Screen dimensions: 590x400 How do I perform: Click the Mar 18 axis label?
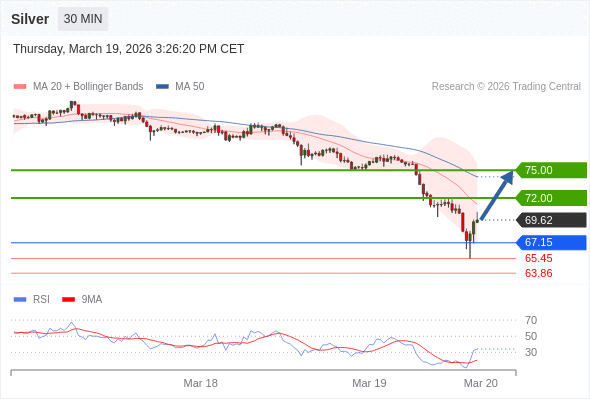point(201,383)
